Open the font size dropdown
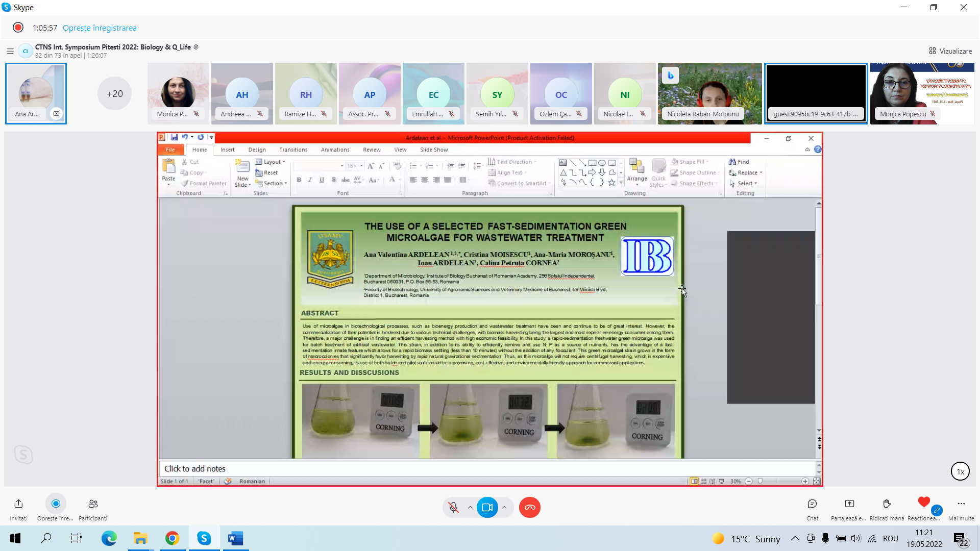The image size is (980, 551). point(361,166)
